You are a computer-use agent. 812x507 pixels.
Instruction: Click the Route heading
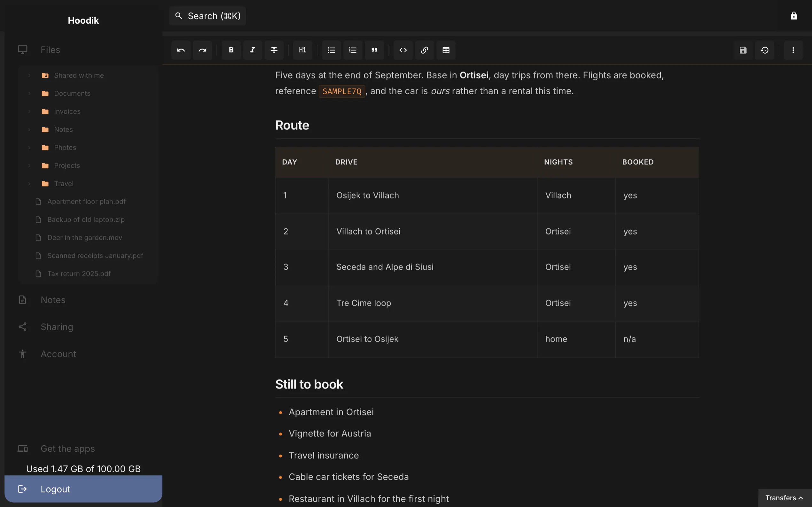tap(292, 125)
